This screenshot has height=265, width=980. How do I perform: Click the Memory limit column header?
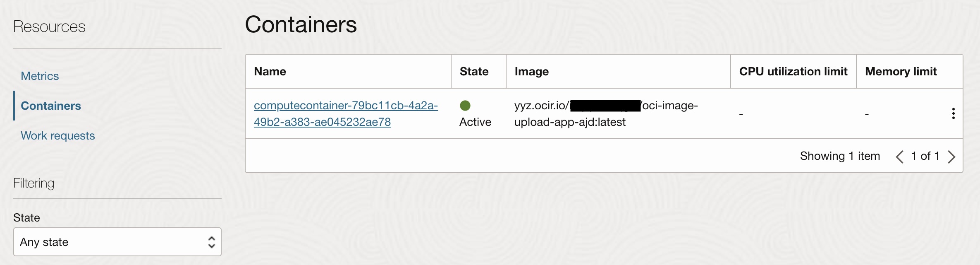tap(901, 72)
